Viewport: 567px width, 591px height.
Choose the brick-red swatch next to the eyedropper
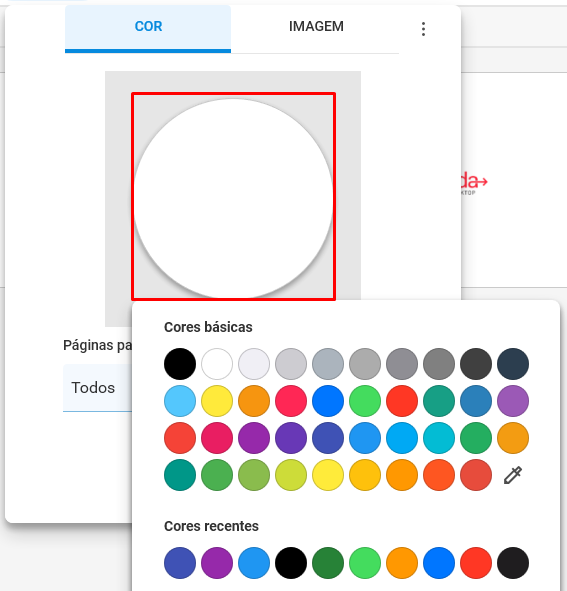point(476,475)
